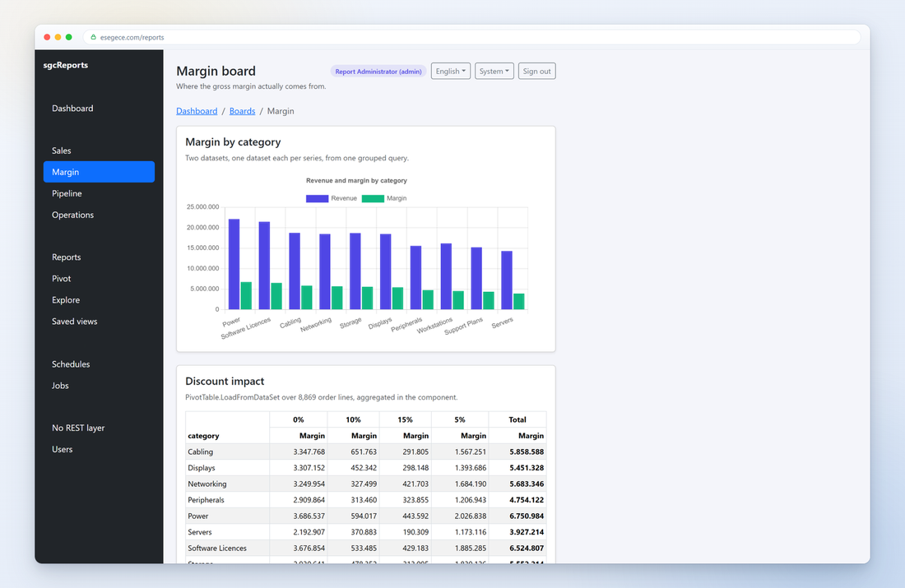Click the Software Licences margin bar
This screenshot has width=905, height=588.
point(276,296)
